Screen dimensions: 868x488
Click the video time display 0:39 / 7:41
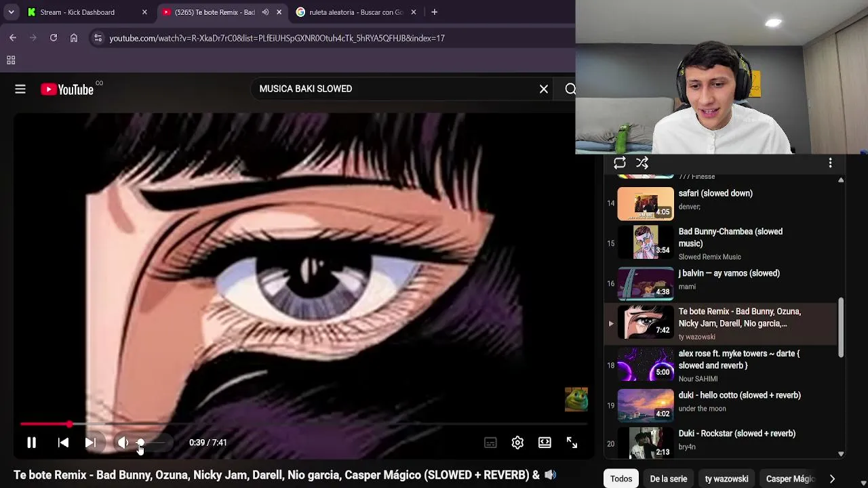[208, 443]
